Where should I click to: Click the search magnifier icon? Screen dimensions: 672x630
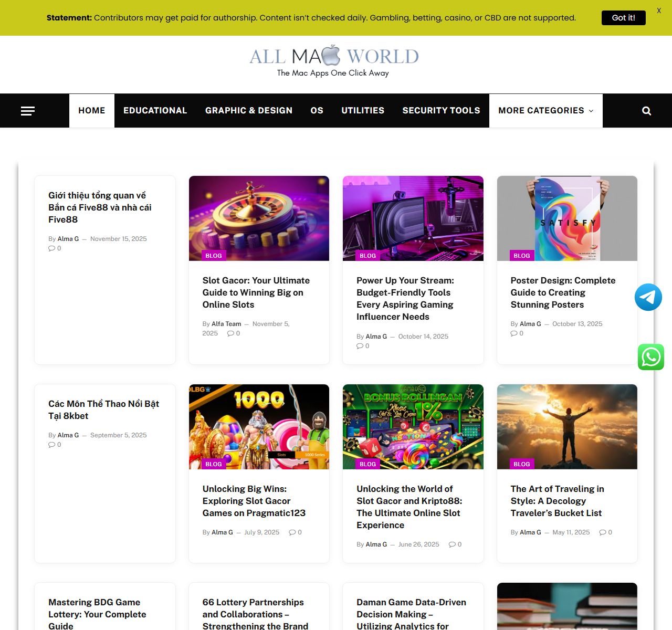(646, 111)
